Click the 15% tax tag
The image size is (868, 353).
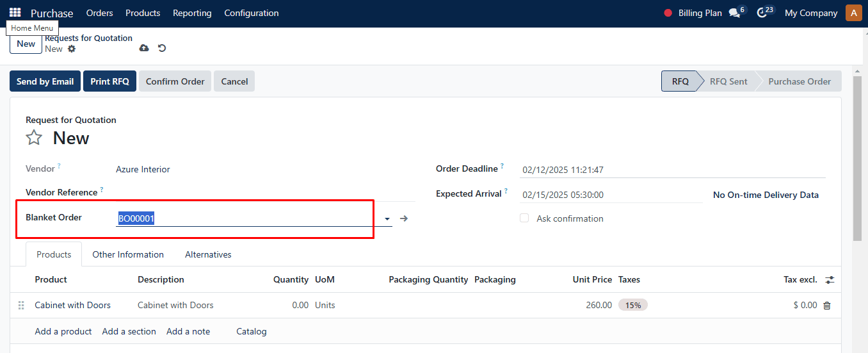[633, 305]
